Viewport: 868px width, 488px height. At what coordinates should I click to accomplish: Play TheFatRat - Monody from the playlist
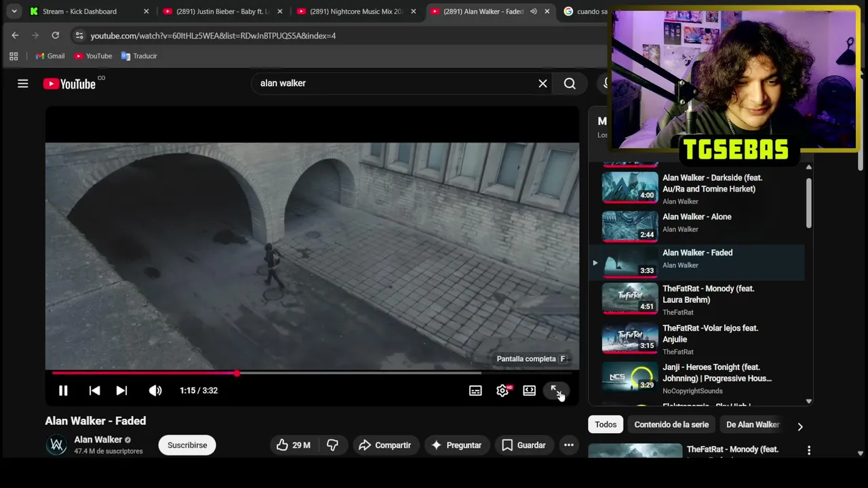point(696,299)
